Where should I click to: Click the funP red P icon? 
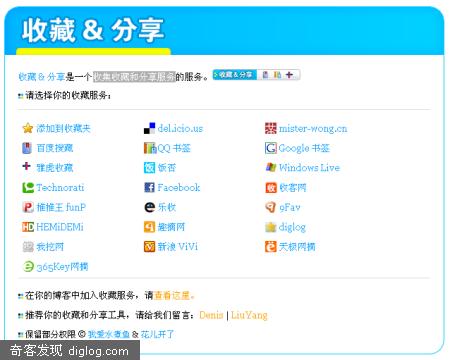[28, 207]
